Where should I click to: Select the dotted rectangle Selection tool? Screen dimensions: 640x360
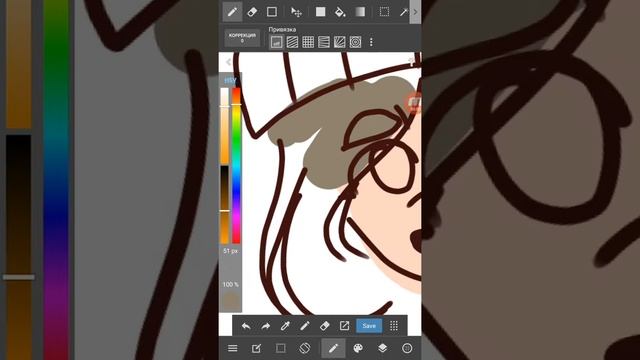(x=384, y=12)
